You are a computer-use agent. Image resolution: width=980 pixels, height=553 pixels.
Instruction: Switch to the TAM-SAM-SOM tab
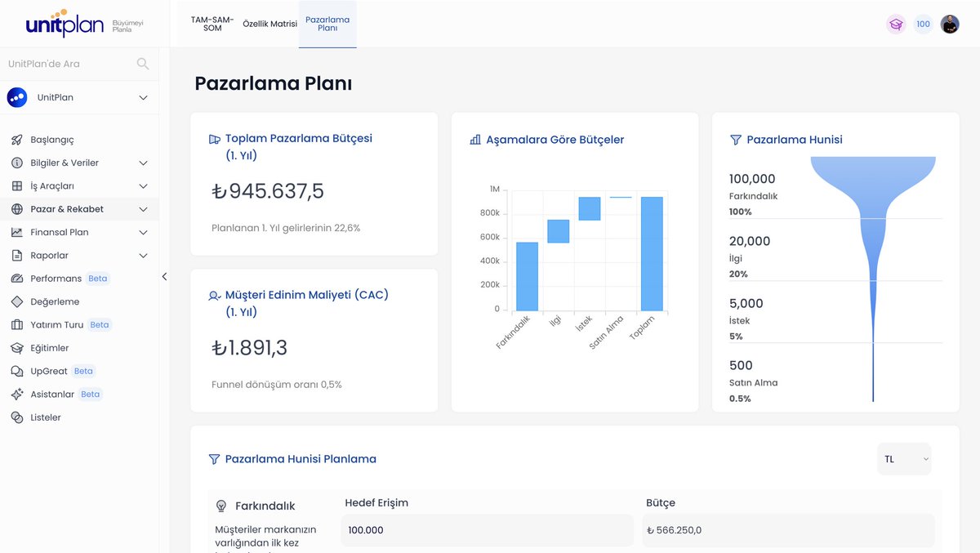point(212,24)
